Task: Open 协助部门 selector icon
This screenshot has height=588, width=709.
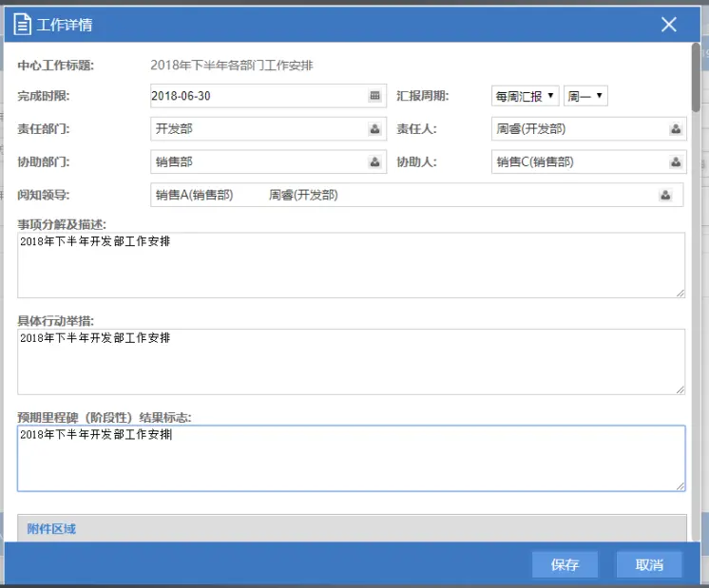Action: (374, 161)
